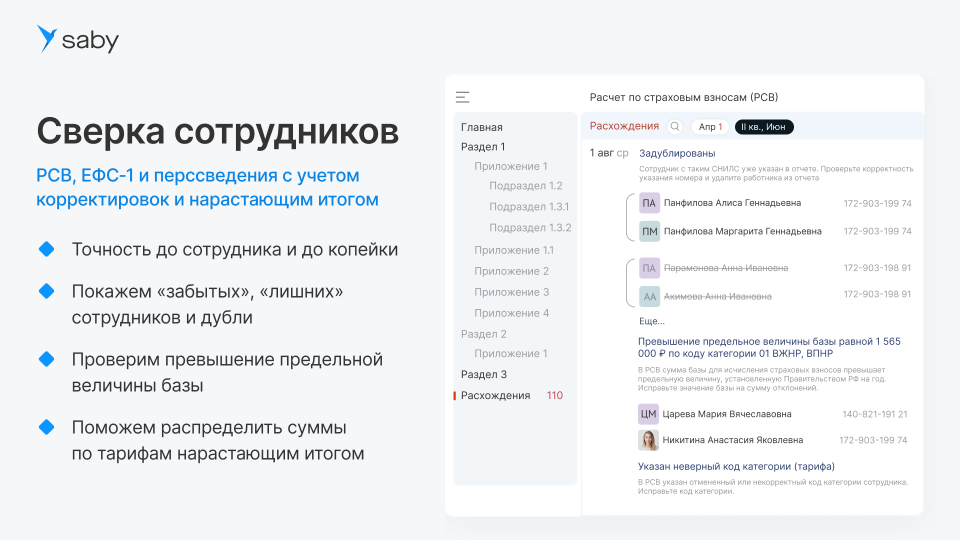The image size is (960, 540).
Task: Select employee Панфилова Алиса Геннадьевна
Action: (x=732, y=203)
